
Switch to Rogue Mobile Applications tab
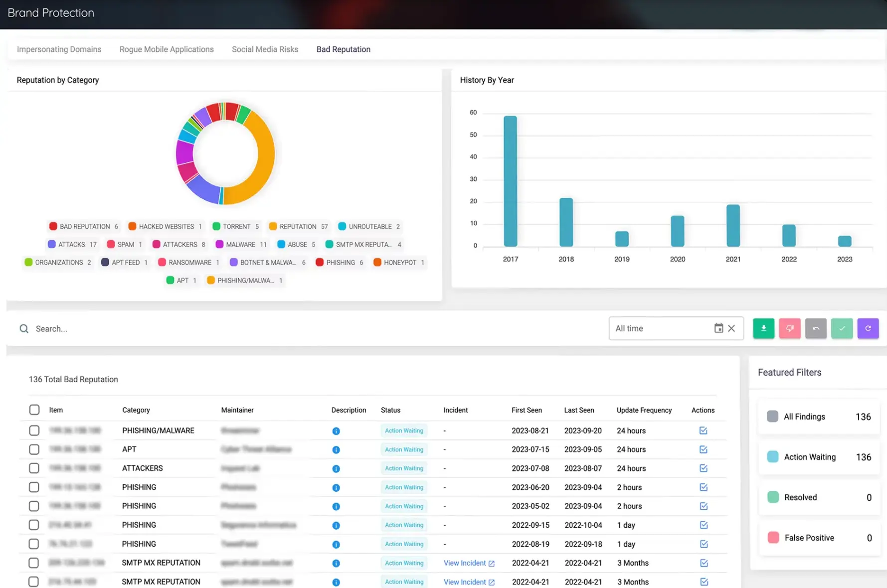[167, 49]
